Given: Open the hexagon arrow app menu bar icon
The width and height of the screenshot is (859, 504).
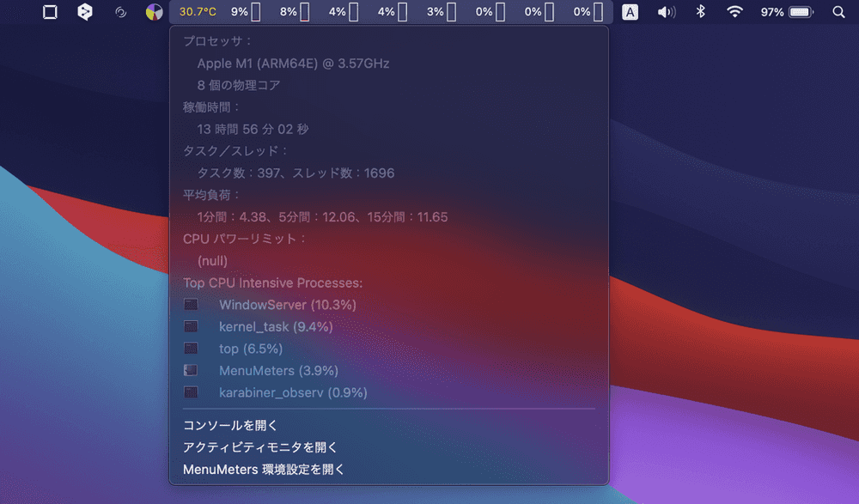Looking at the screenshot, I should 85,11.
